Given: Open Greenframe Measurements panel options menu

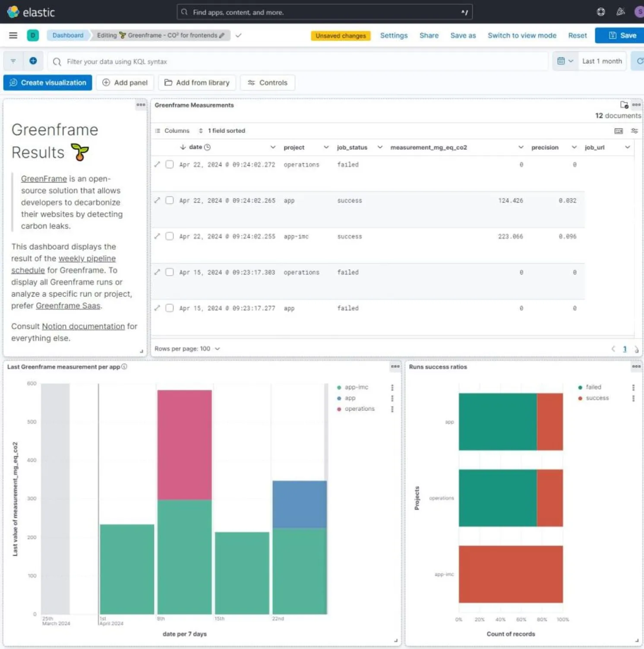Looking at the screenshot, I should 636,105.
